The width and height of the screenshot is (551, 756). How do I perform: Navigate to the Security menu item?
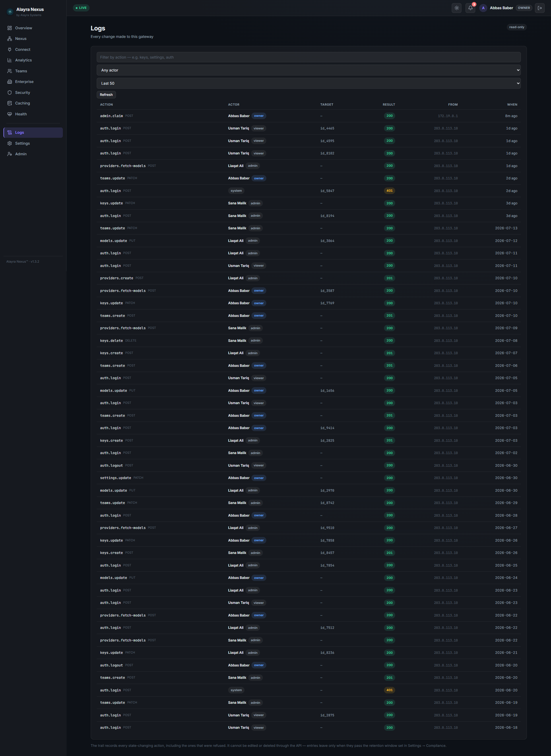click(33, 92)
